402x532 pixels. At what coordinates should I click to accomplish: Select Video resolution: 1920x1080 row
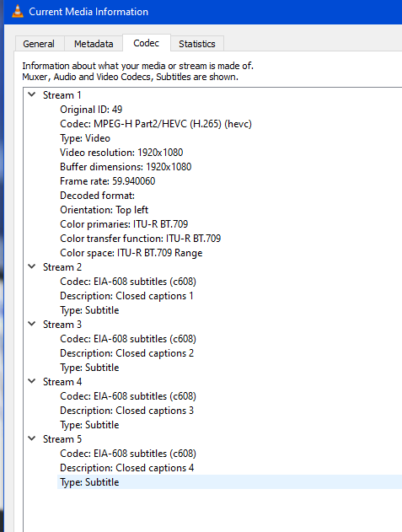pos(121,153)
